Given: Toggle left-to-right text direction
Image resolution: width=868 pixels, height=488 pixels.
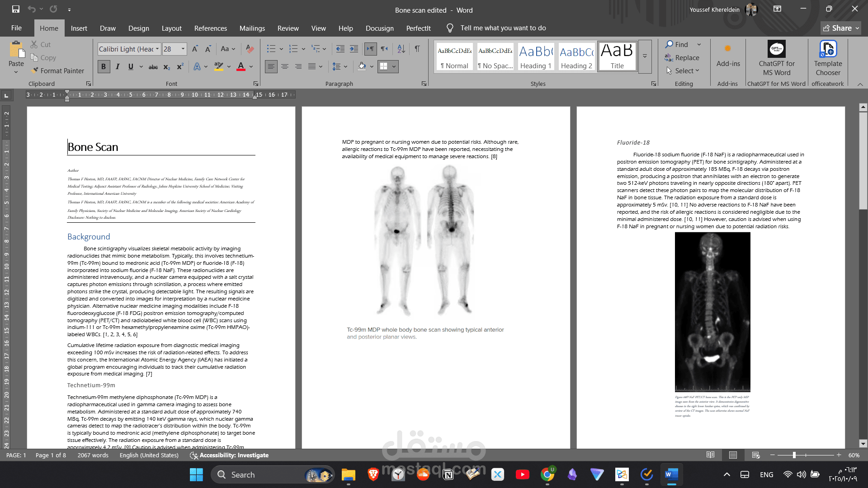Looking at the screenshot, I should 370,49.
